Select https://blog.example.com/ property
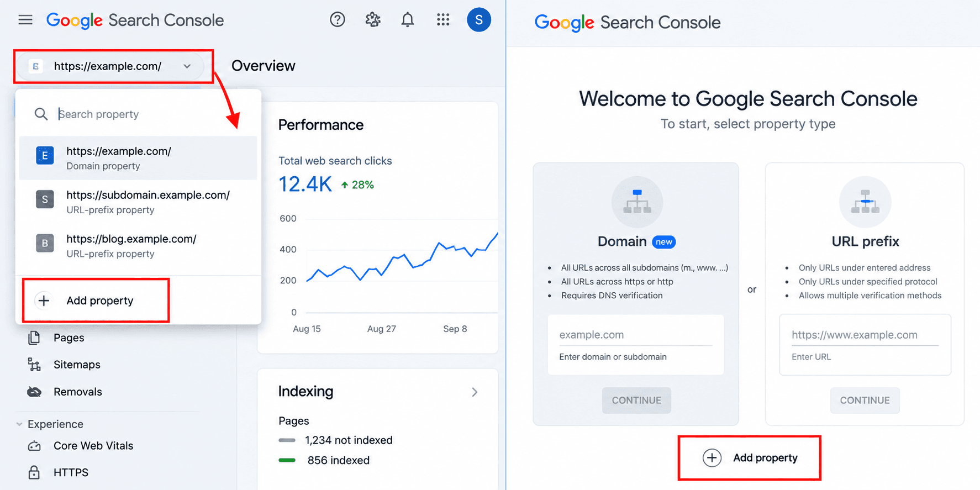Image resolution: width=980 pixels, height=490 pixels. pyautogui.click(x=138, y=245)
